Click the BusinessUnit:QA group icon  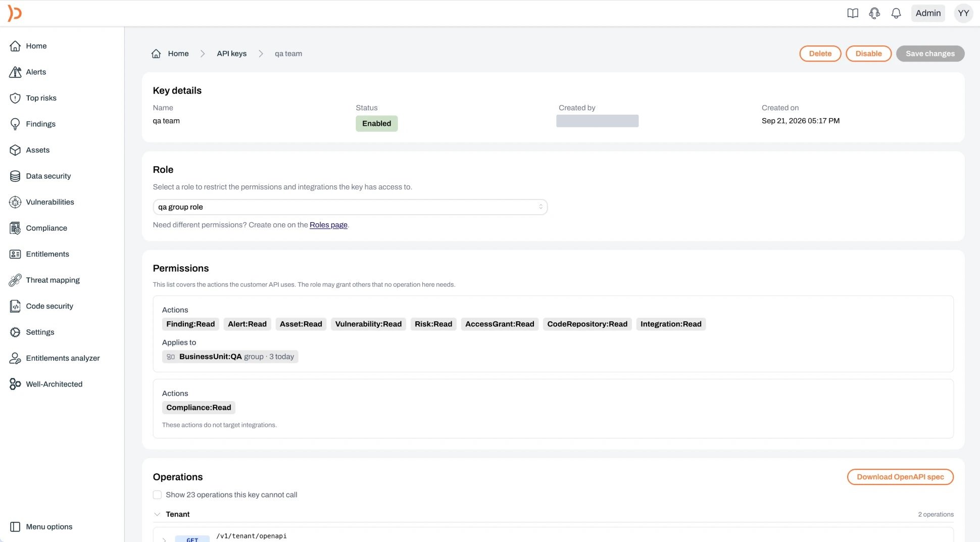click(171, 357)
